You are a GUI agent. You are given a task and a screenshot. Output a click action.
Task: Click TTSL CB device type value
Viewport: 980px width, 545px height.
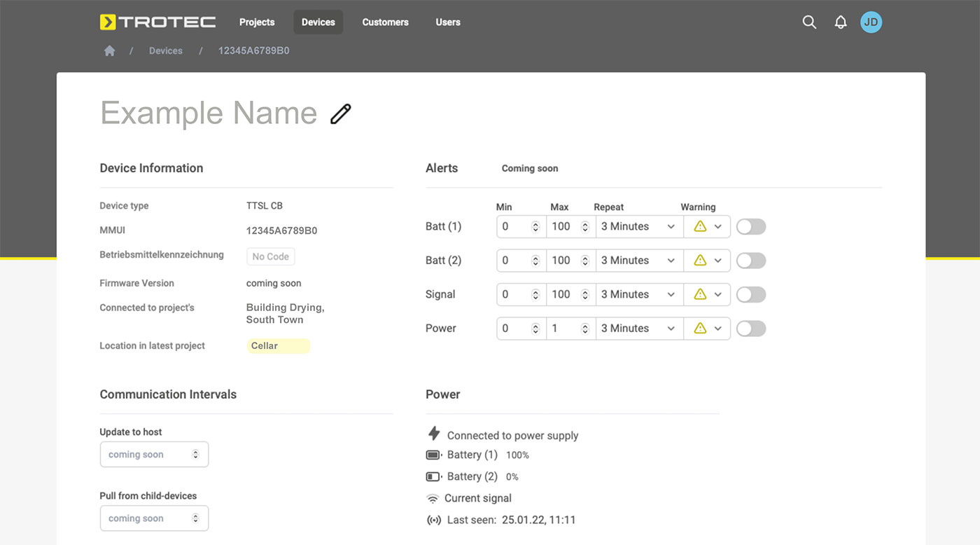[x=265, y=206]
